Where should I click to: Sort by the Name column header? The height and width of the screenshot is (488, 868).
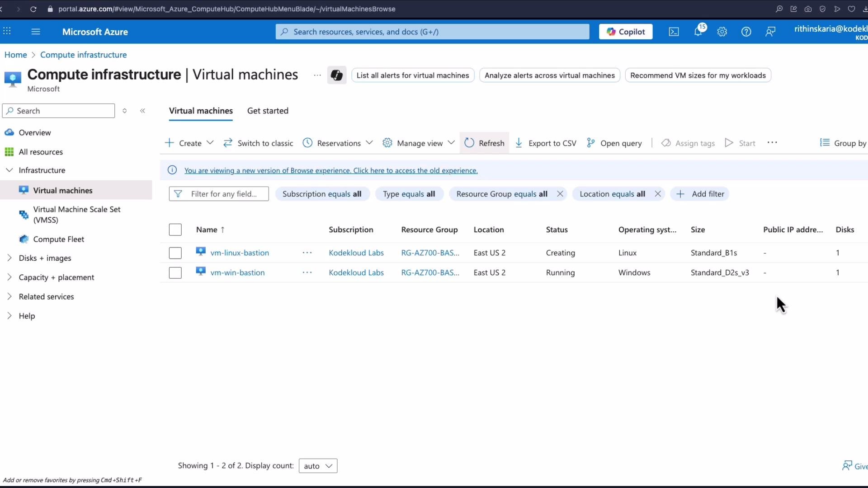[x=210, y=230]
